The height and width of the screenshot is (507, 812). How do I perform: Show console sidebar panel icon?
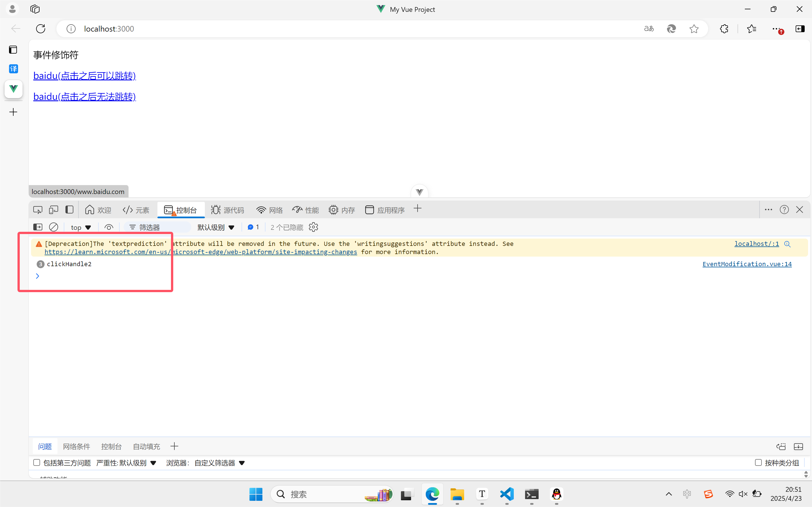pyautogui.click(x=38, y=227)
